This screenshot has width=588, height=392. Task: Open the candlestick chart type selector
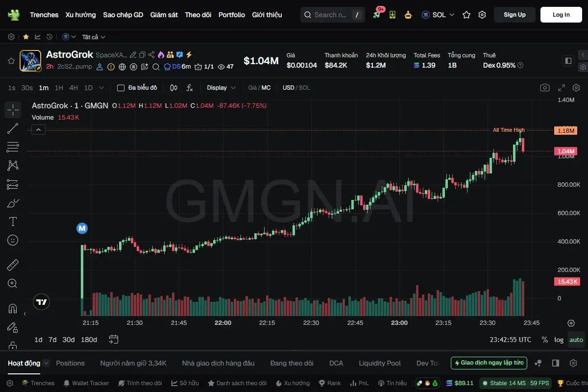tap(173, 88)
